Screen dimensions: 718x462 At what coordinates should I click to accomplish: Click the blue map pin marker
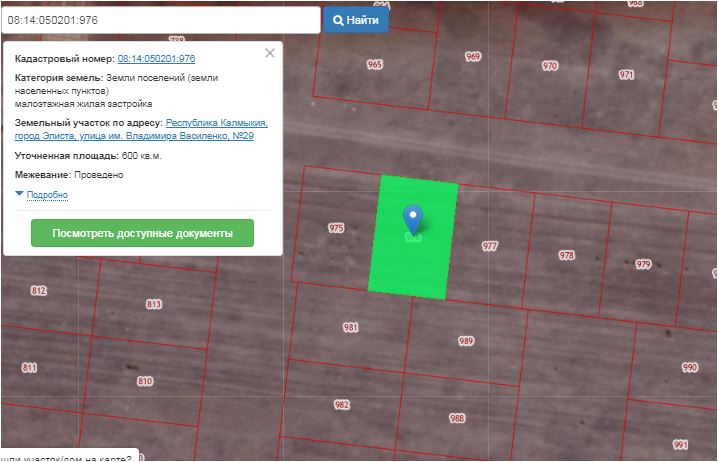pyautogui.click(x=412, y=217)
